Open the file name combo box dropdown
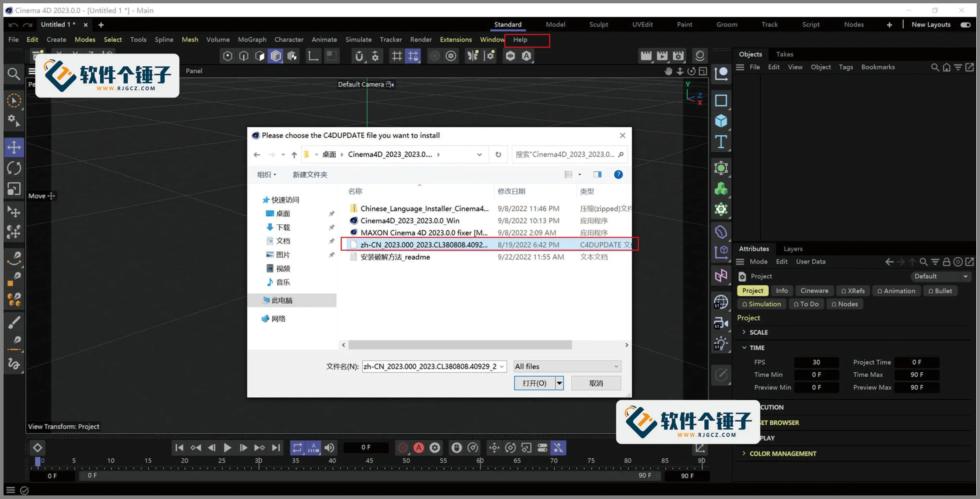The image size is (980, 499). pyautogui.click(x=502, y=366)
